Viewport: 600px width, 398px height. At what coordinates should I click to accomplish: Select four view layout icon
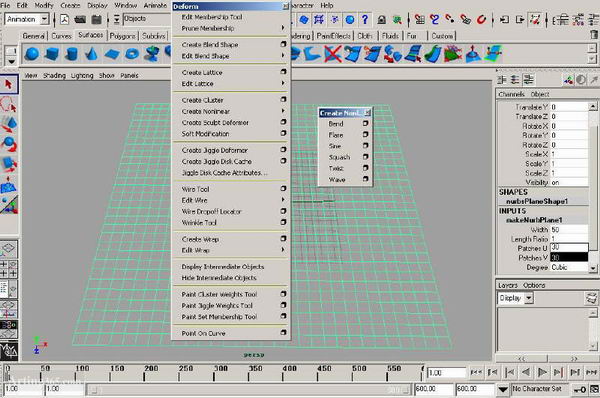8,269
